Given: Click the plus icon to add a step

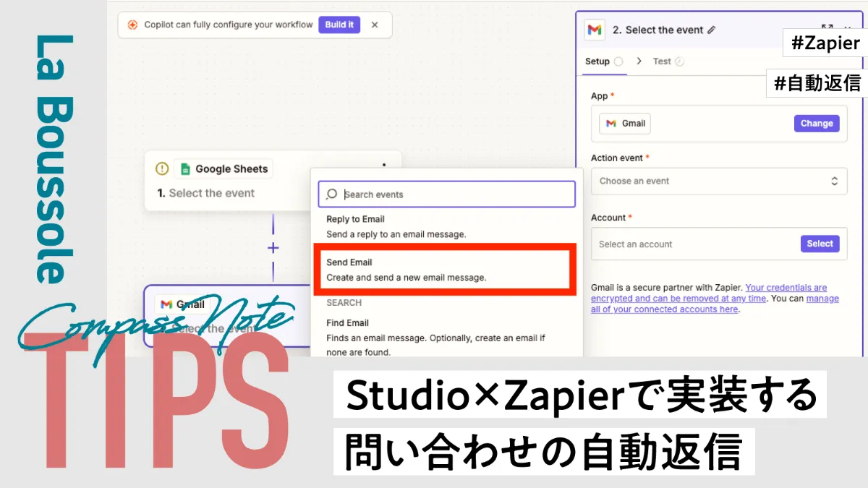Looking at the screenshot, I should click(273, 247).
